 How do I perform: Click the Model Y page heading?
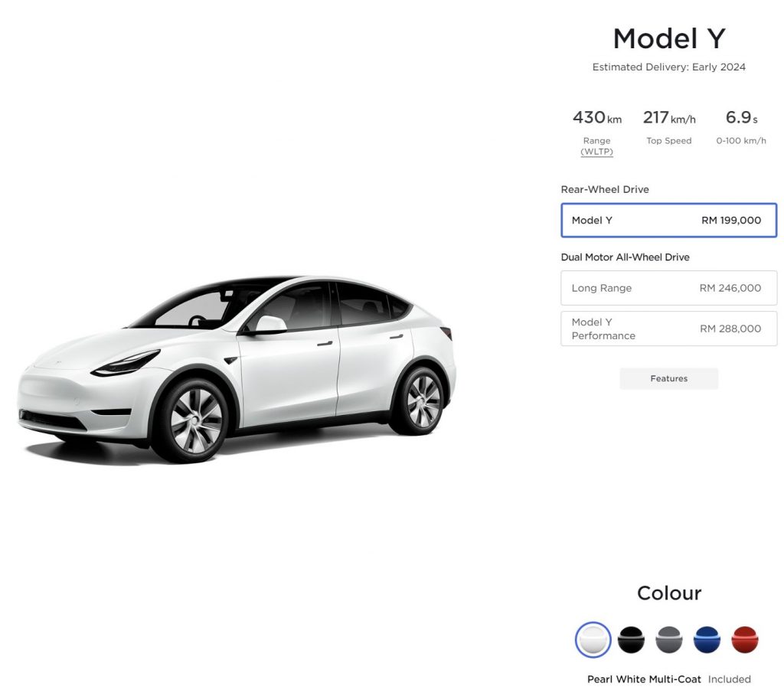point(669,38)
